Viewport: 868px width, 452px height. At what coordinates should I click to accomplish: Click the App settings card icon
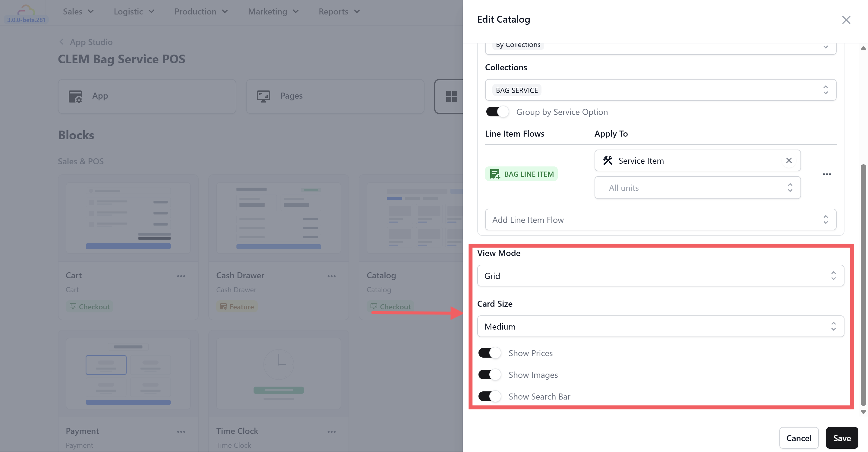pyautogui.click(x=75, y=96)
